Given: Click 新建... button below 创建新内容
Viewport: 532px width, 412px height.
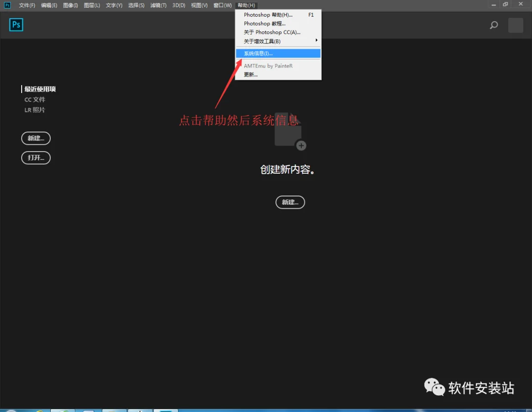Looking at the screenshot, I should coord(290,202).
